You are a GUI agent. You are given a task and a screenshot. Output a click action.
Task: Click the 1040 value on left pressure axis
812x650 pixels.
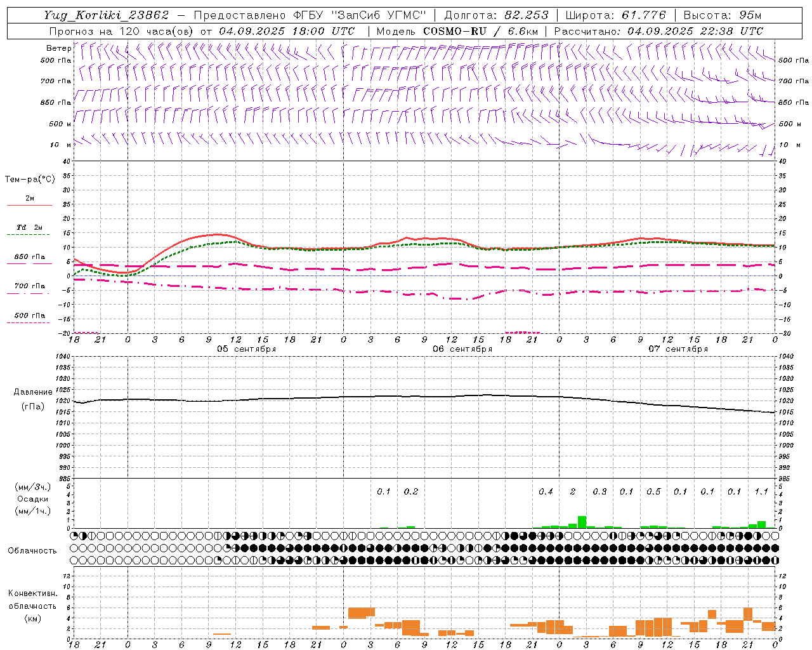tap(63, 357)
